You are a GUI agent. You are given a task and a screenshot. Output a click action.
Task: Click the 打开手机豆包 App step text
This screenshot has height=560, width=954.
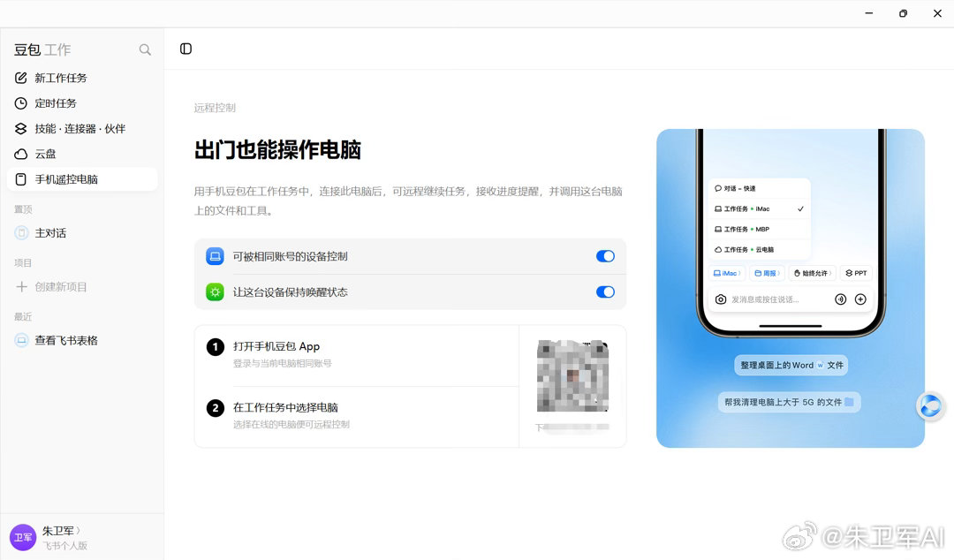click(x=276, y=346)
